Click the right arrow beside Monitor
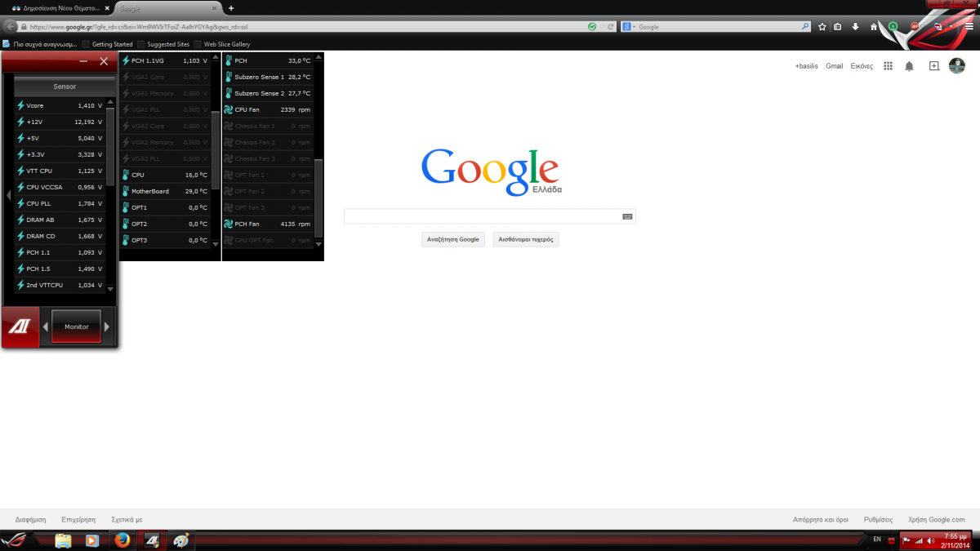The image size is (980, 551). point(107,327)
